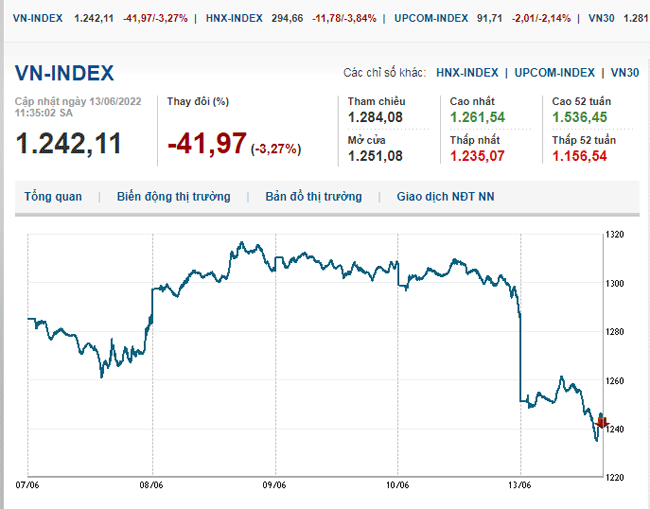Select the Bản đồ thị trường tab
The image size is (650, 509).
[313, 197]
